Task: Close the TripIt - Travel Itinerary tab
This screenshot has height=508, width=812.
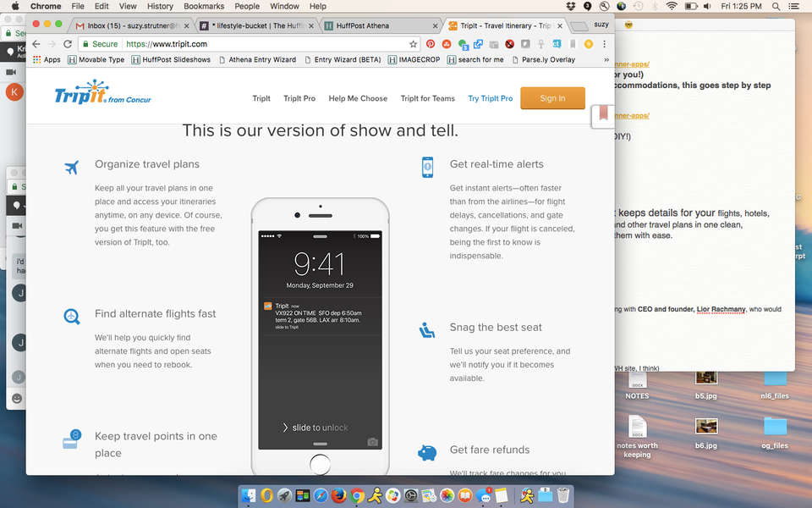Action: pos(560,25)
